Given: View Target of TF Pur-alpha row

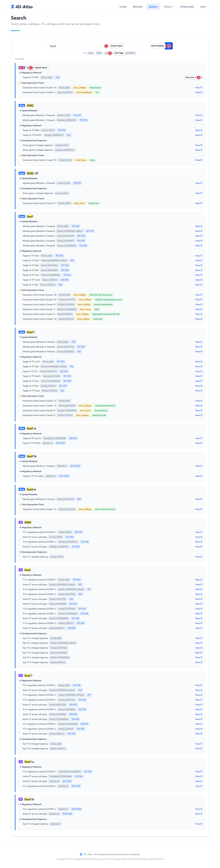Looking at the screenshot, I should [198, 476].
